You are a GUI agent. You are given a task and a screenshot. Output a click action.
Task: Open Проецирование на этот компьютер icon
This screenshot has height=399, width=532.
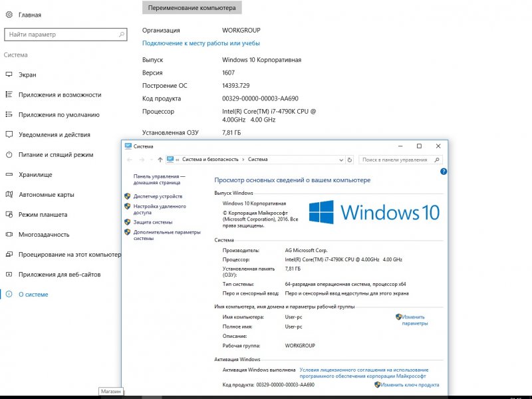click(x=9, y=255)
